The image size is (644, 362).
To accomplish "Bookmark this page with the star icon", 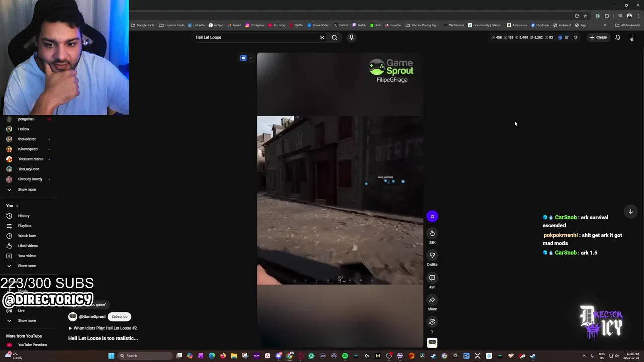I will tap(585, 16).
